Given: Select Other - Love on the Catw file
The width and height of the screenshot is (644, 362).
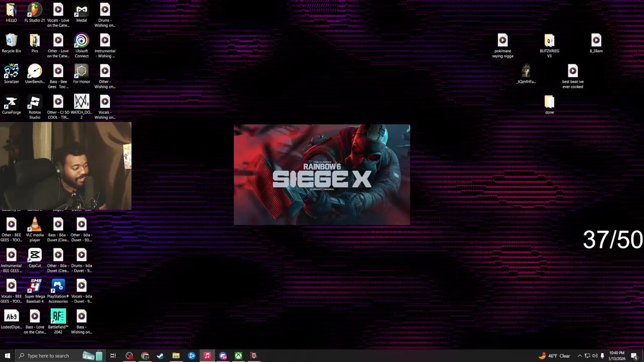Looking at the screenshot, I should click(58, 46).
